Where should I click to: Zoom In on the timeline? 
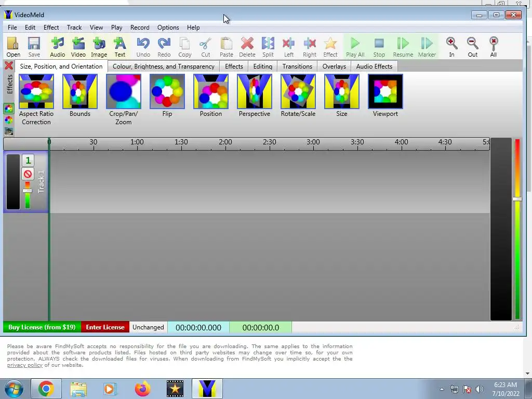(x=451, y=47)
